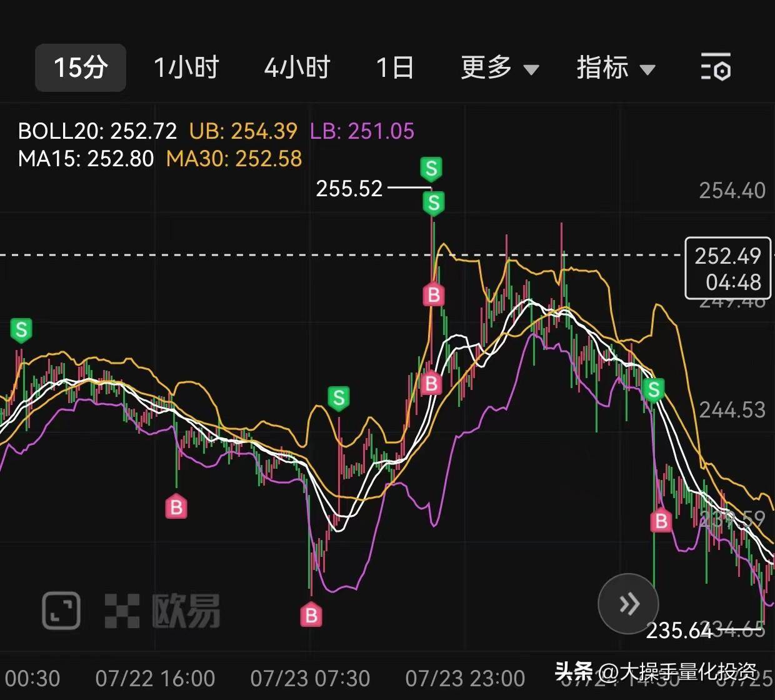Switch to the 1小时 timeframe
Viewport: 775px width, 700px height.
186,67
